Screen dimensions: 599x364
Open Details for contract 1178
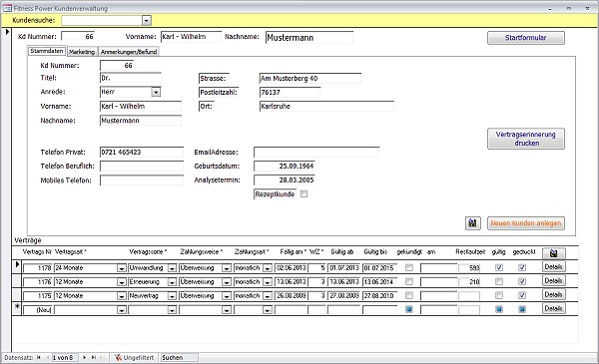pyautogui.click(x=553, y=266)
